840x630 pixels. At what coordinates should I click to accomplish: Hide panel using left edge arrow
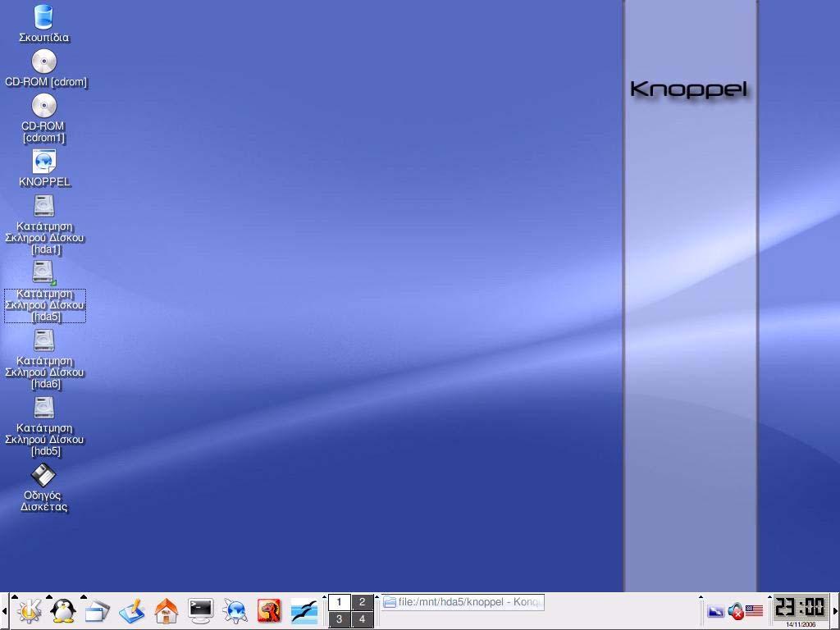pos(4,611)
